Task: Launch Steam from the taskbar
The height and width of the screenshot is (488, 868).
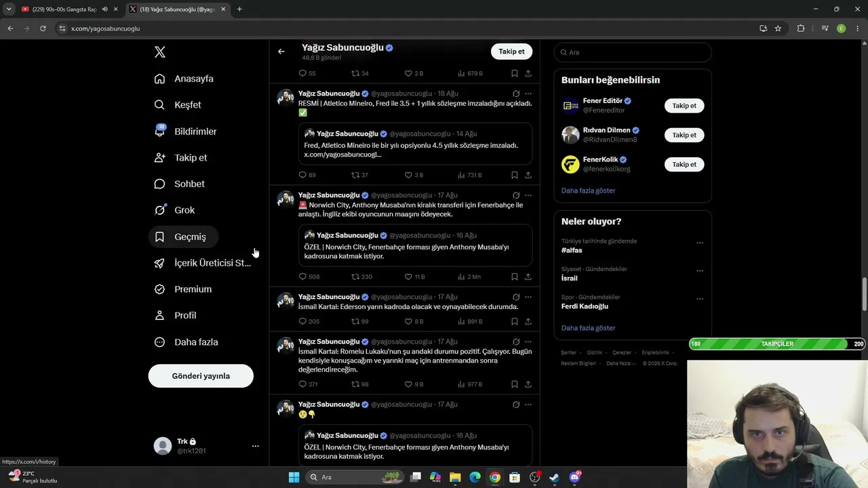Action: tap(554, 477)
